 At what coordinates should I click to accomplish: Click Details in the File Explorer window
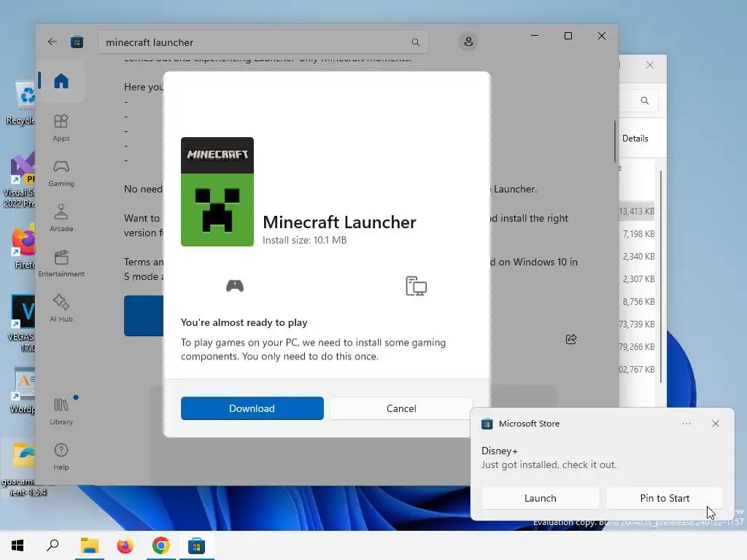pos(635,138)
